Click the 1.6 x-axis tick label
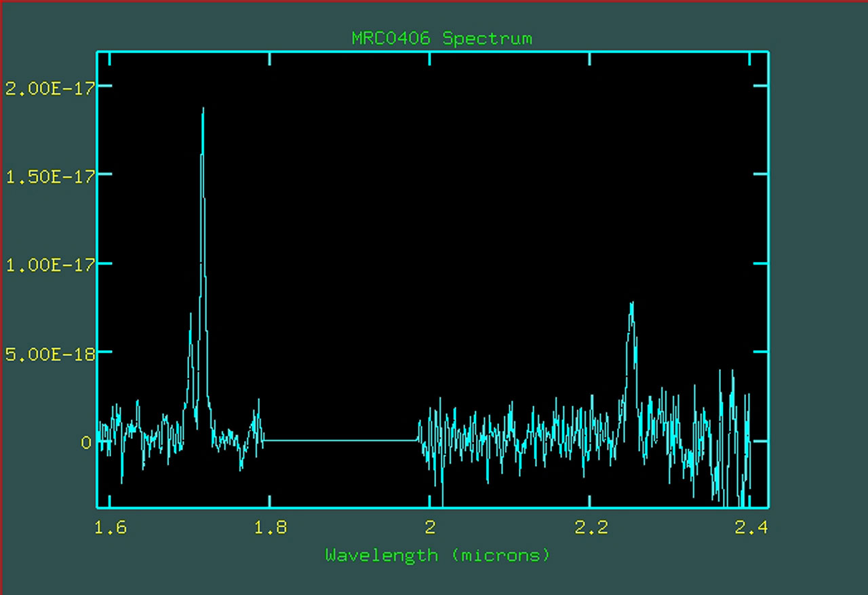This screenshot has width=868, height=595. [110, 527]
